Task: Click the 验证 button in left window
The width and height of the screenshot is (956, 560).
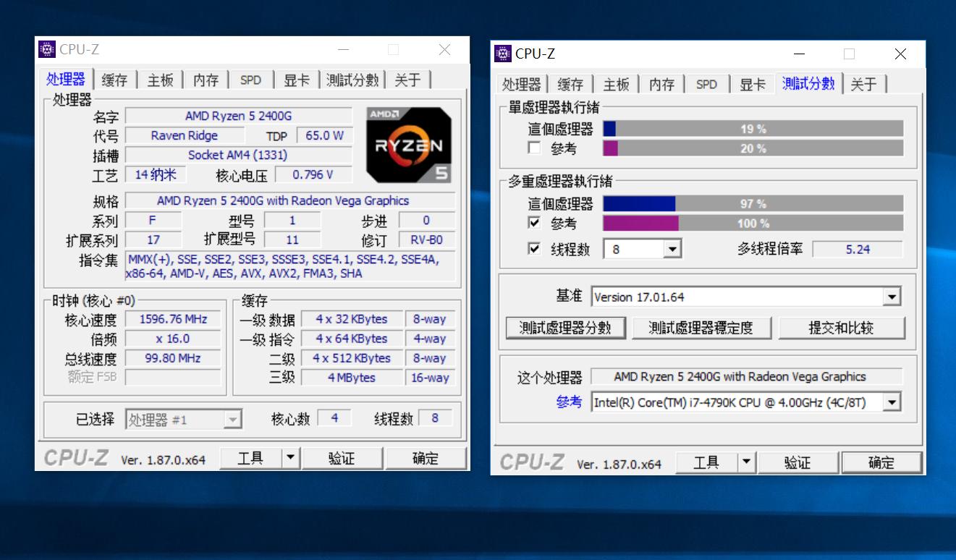Action: (343, 457)
